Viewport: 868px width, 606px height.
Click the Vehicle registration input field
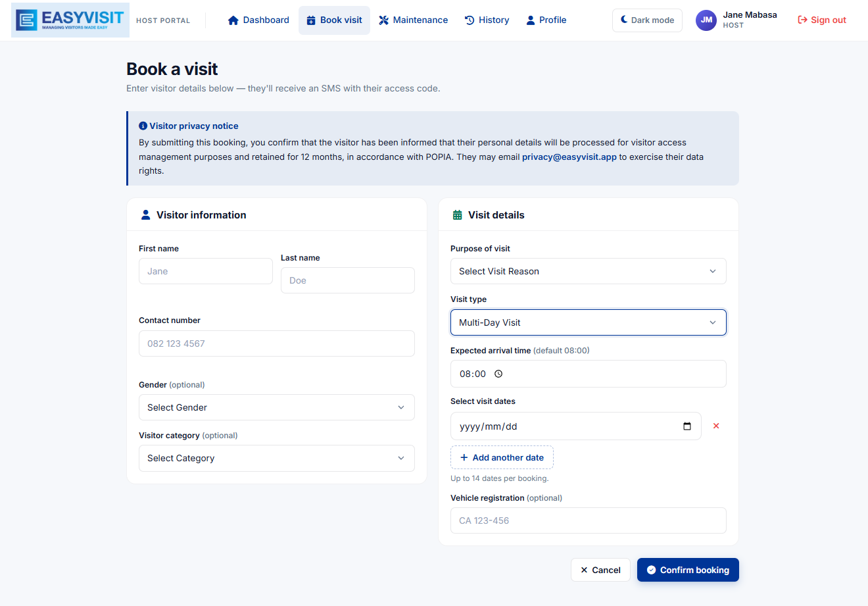[589, 520]
